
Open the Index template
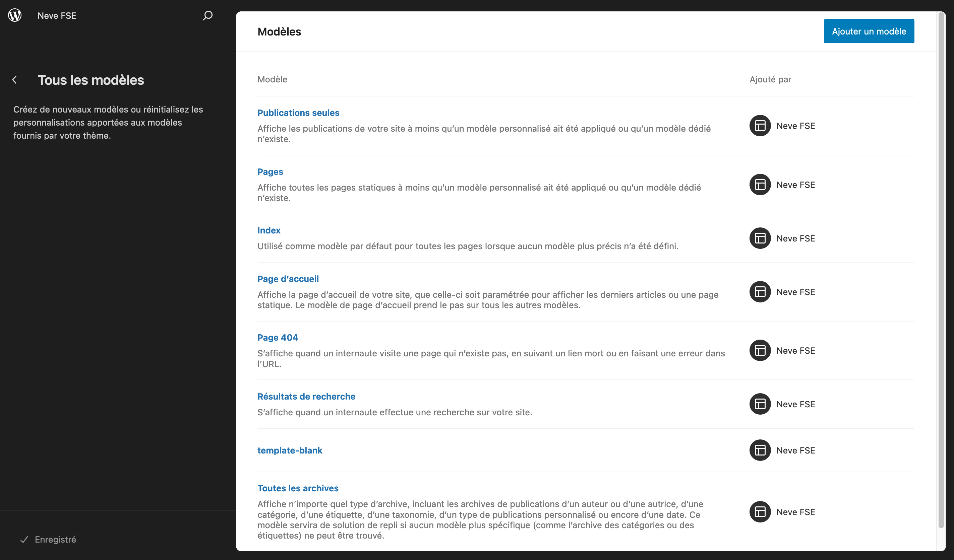point(269,230)
